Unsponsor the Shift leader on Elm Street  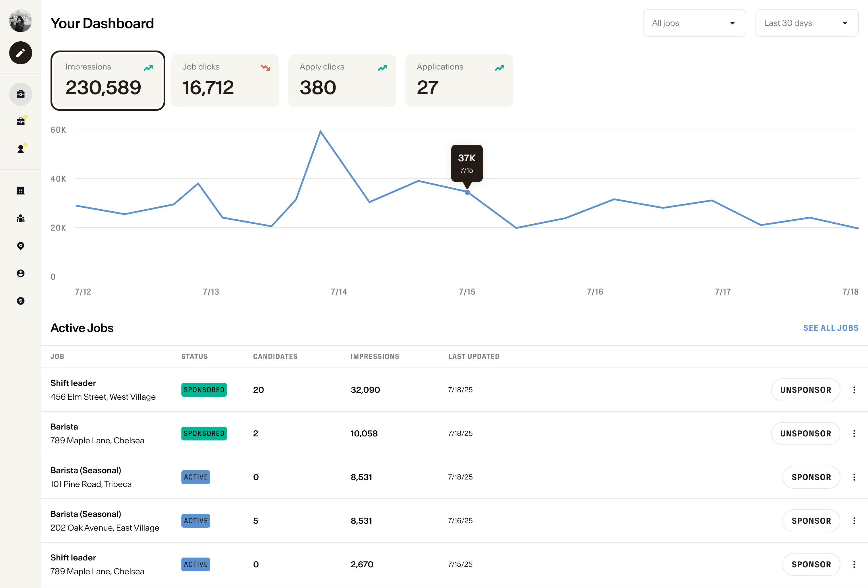[x=806, y=390]
